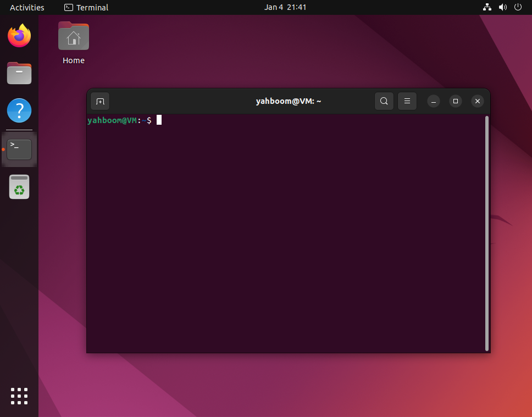Click the Terminal icon in the dock
The height and width of the screenshot is (417, 532).
pyautogui.click(x=19, y=149)
